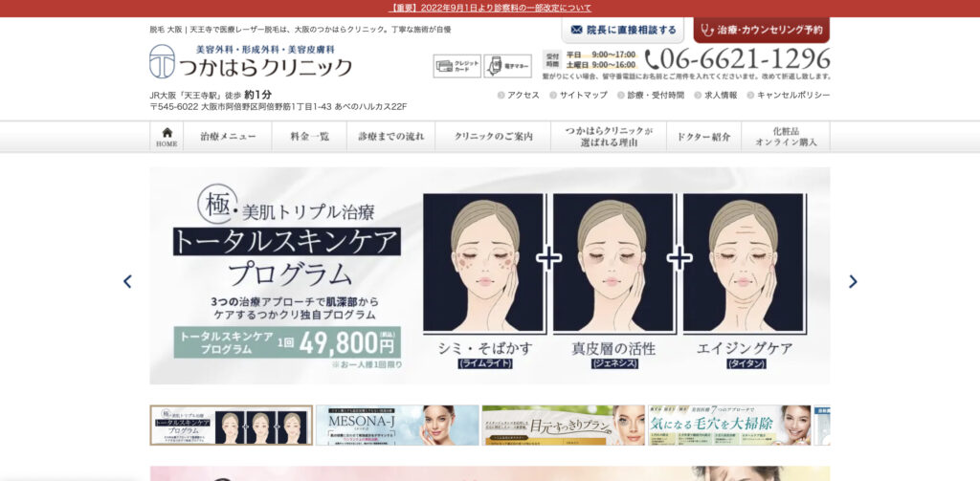This screenshot has height=481, width=980.
Task: Open the 料金一覧 nav item
Action: tap(309, 137)
